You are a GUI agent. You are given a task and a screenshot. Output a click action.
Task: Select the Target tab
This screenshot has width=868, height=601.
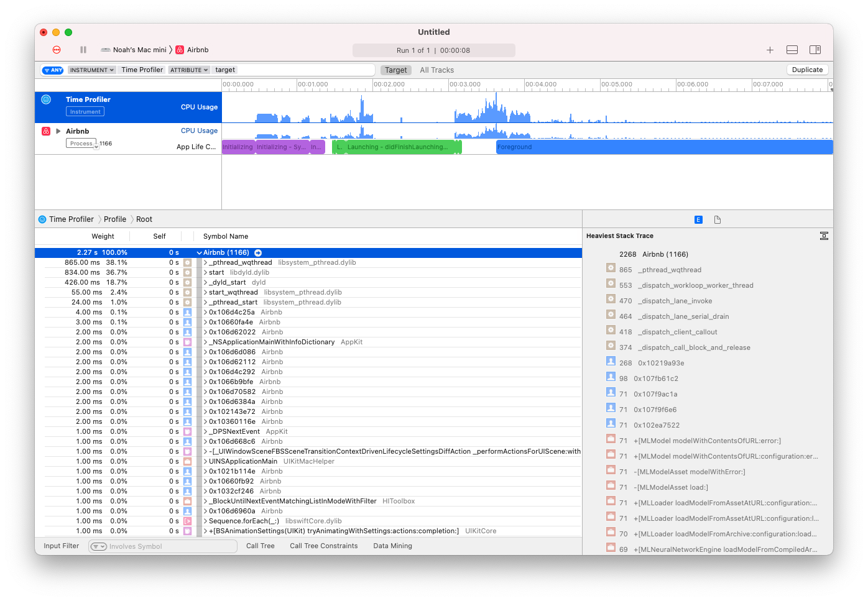click(395, 70)
